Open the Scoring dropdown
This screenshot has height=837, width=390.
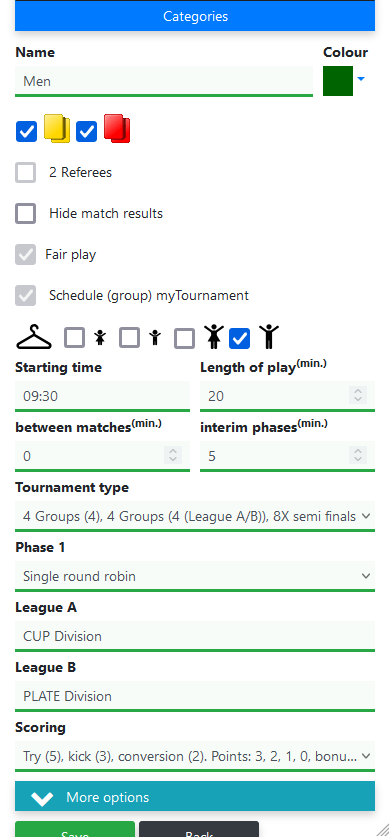195,756
